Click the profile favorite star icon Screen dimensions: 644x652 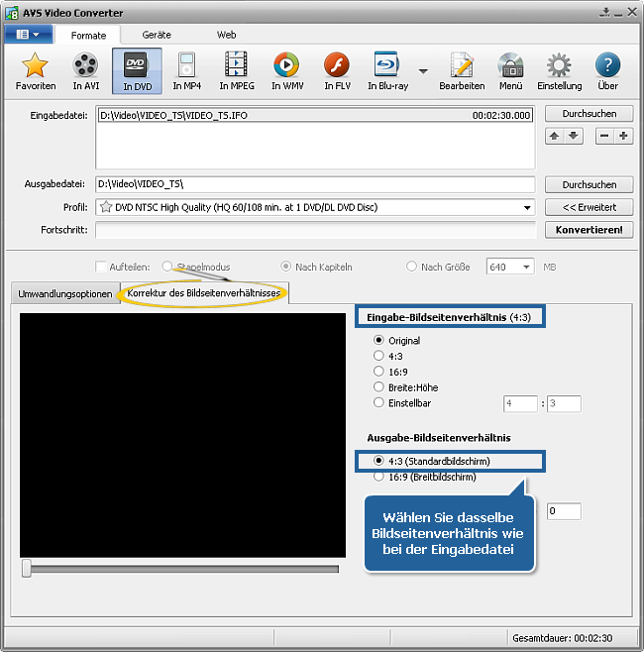106,207
